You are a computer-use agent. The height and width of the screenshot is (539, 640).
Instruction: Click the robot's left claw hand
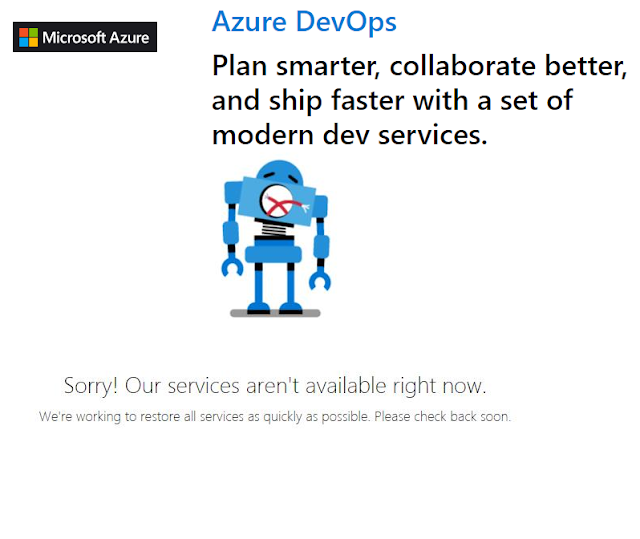click(x=232, y=267)
